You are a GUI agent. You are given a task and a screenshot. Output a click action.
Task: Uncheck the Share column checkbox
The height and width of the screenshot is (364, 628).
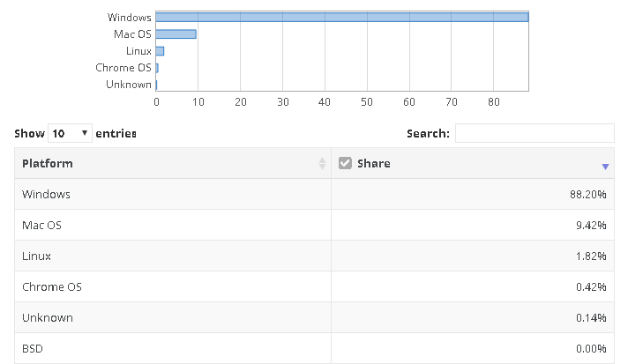click(x=345, y=163)
